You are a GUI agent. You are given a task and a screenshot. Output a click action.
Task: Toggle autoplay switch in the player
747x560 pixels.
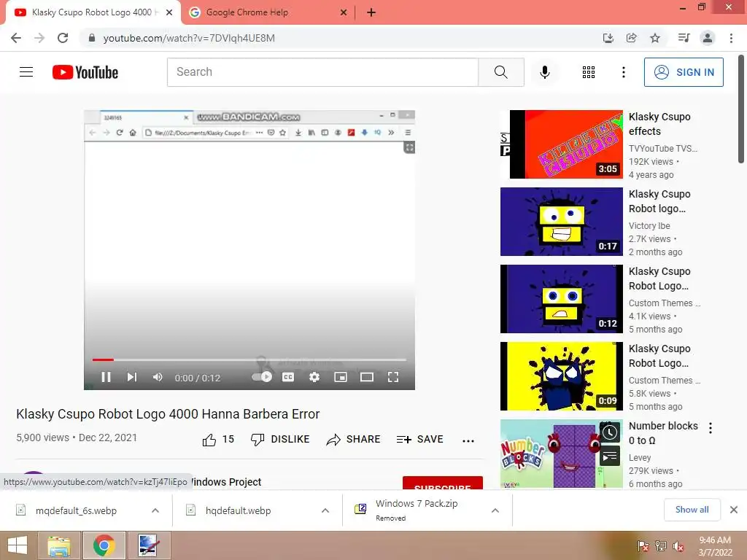point(262,377)
